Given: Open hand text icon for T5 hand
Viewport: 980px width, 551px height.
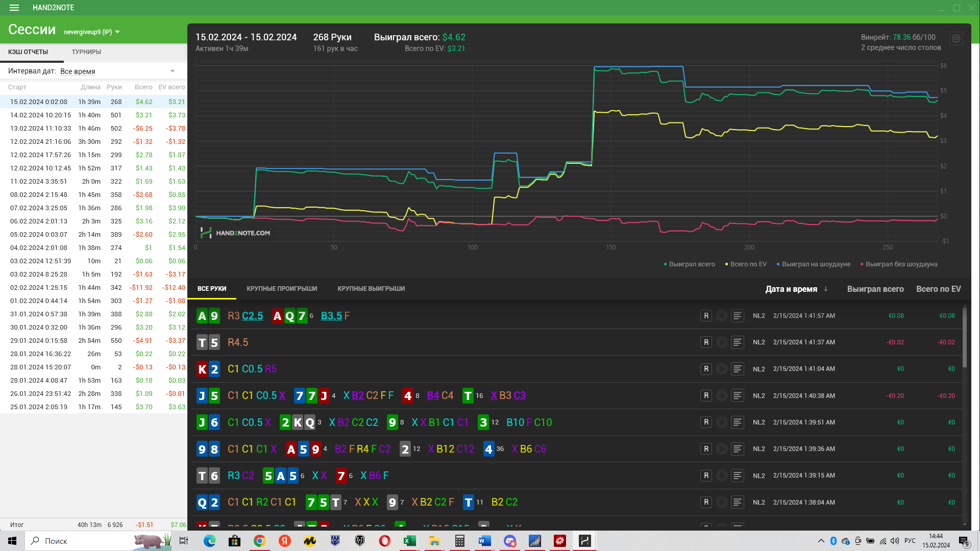Looking at the screenshot, I should [738, 342].
